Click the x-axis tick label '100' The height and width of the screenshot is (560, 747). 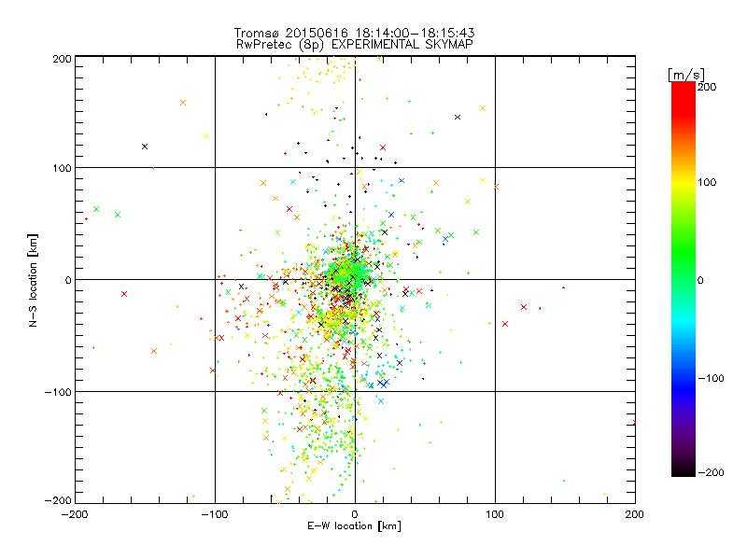coord(495,515)
